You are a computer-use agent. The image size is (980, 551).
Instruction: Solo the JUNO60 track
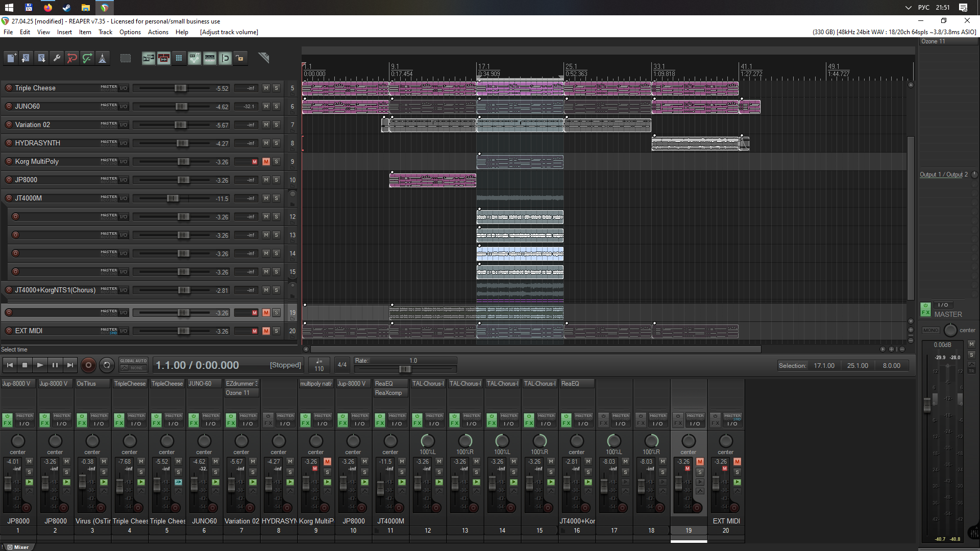pos(276,107)
